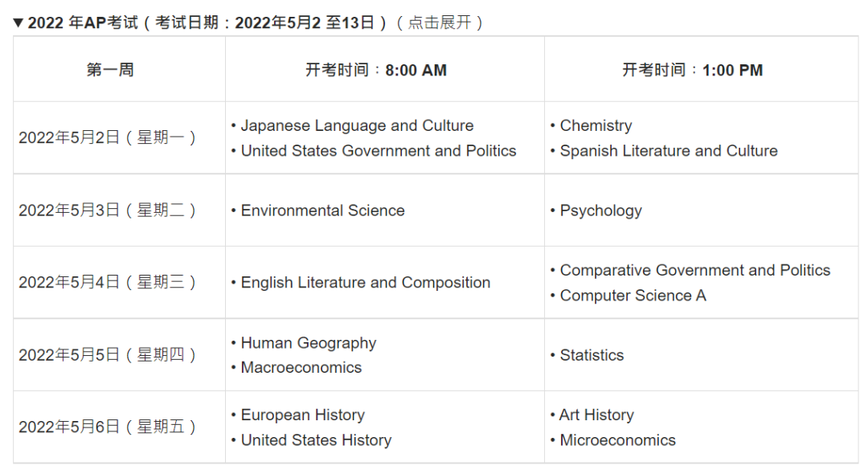The height and width of the screenshot is (470, 868).
Task: Click Comparative Government and Politics
Action: coord(694,270)
